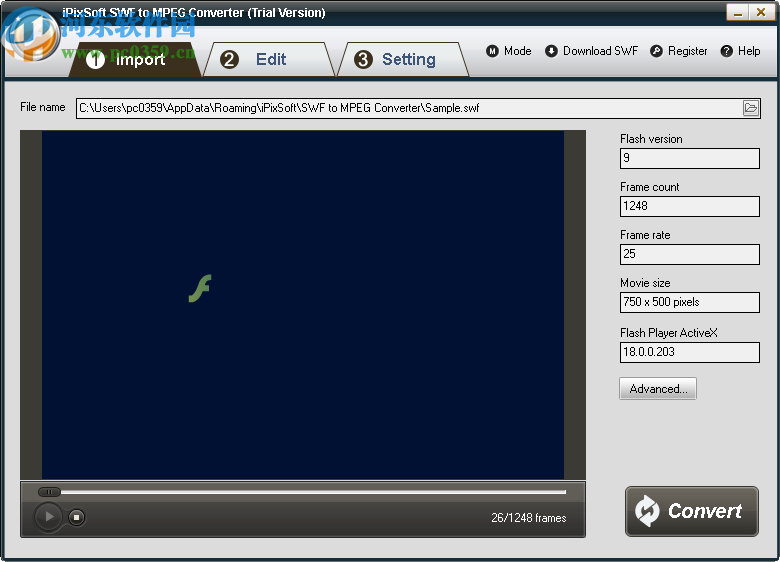This screenshot has height=562, width=780.
Task: Open the Help menu
Action: [741, 51]
